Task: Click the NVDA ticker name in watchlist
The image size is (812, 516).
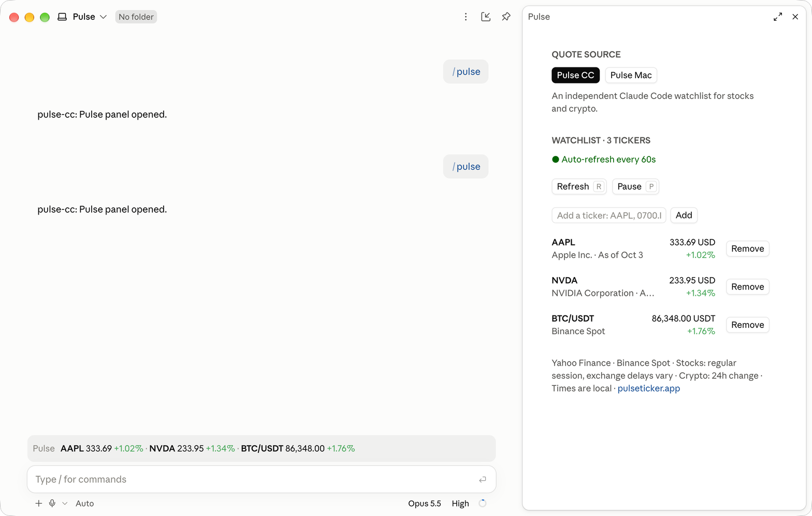Action: tap(564, 280)
